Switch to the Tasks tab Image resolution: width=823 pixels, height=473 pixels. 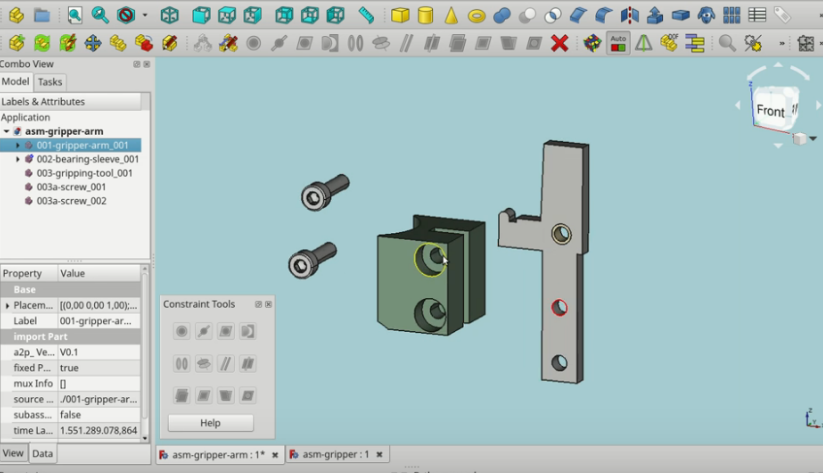click(50, 82)
